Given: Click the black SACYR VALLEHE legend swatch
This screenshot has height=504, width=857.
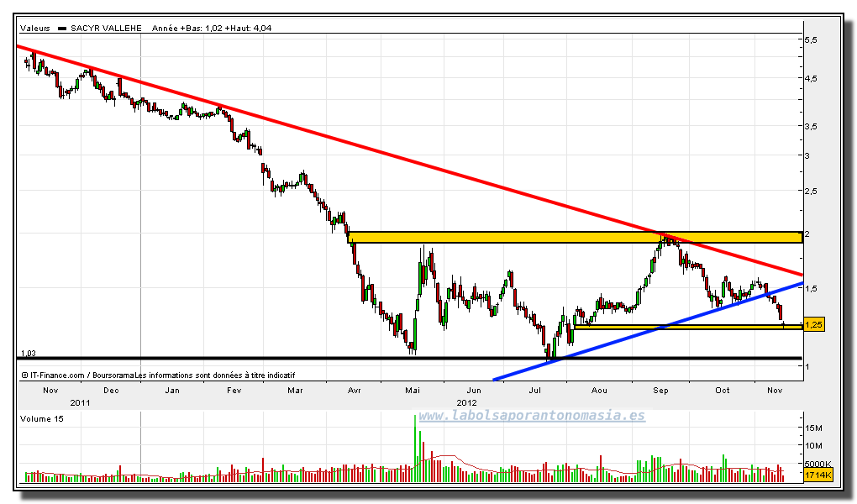Looking at the screenshot, I should pyautogui.click(x=60, y=28).
